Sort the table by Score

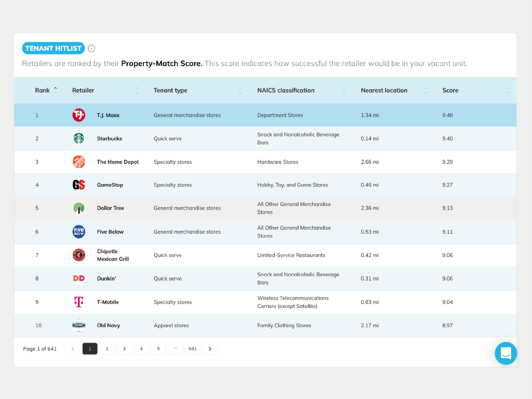pos(507,90)
